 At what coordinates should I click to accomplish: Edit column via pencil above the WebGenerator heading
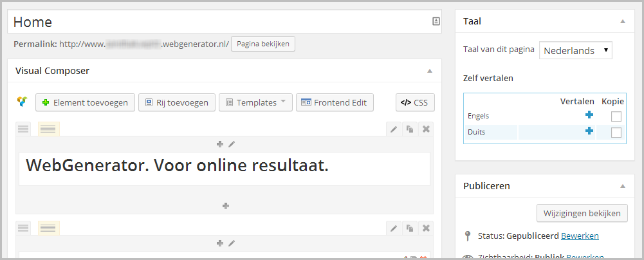(232, 144)
